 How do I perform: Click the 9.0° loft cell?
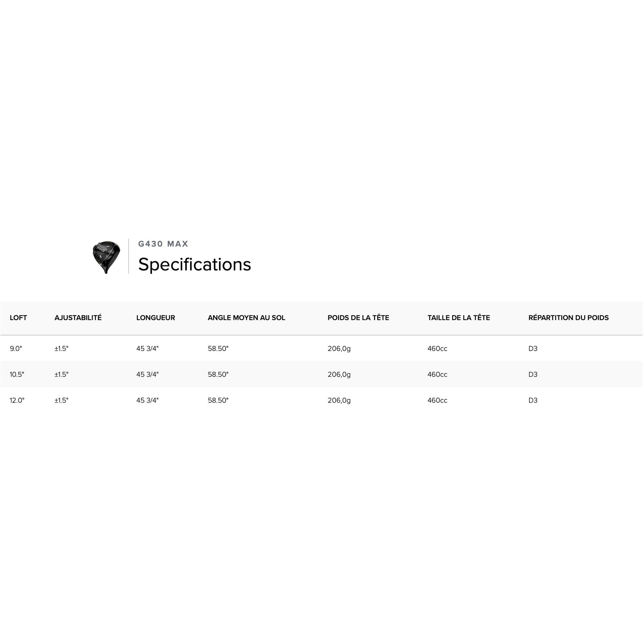click(x=16, y=349)
